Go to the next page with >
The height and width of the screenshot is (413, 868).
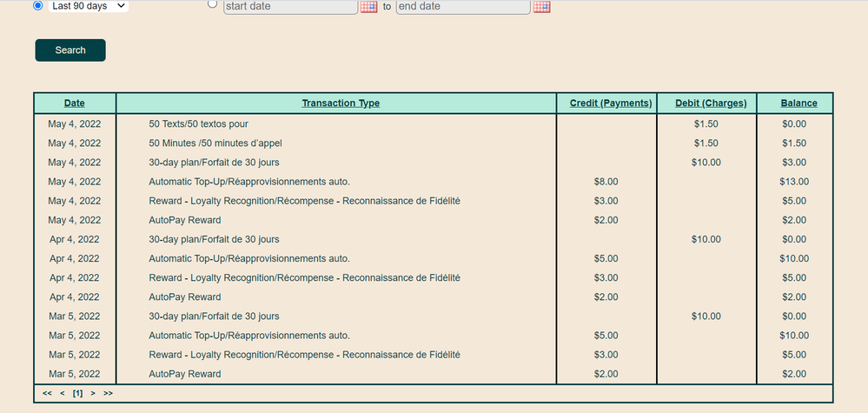click(93, 394)
